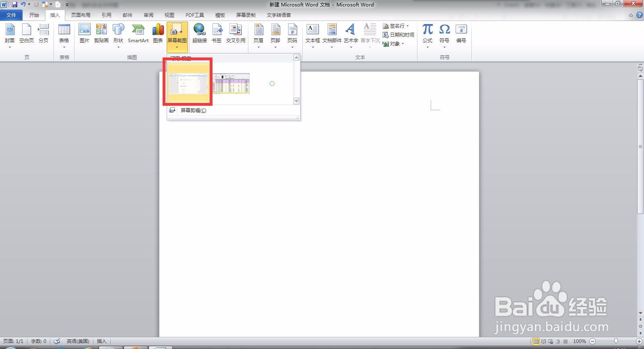
Task: Expand the 形状 shapes gallery
Action: coord(118,36)
